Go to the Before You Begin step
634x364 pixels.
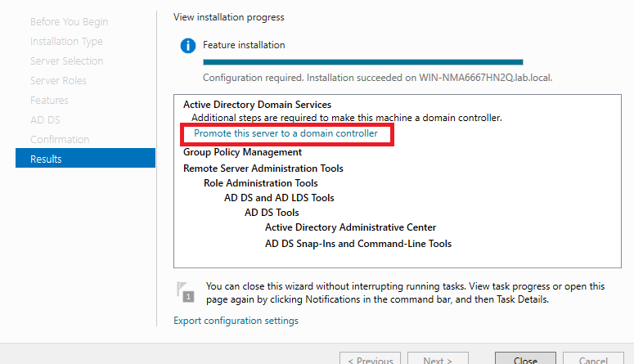69,21
